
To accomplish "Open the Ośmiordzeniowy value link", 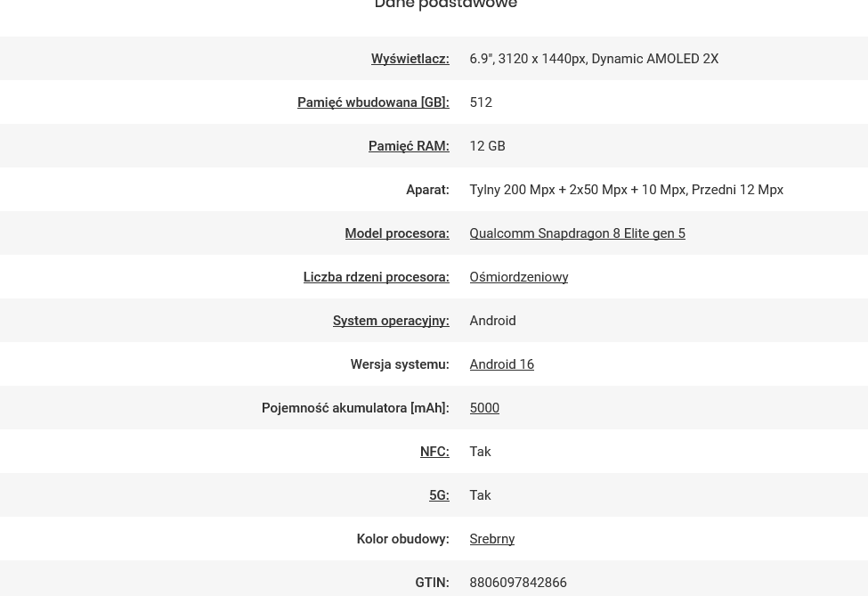I will [x=519, y=277].
